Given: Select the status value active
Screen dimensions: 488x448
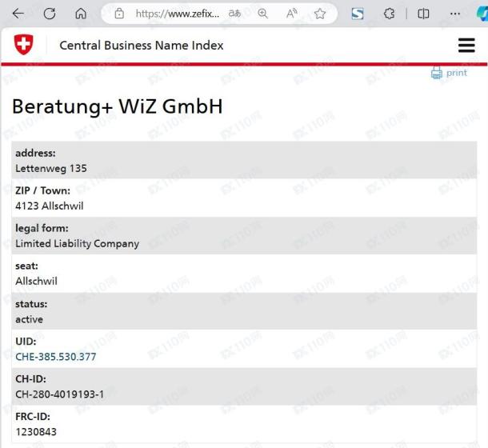Looking at the screenshot, I should [29, 319].
